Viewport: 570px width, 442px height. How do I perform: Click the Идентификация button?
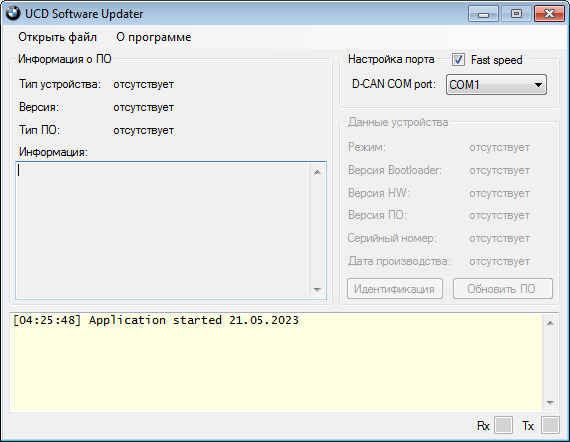[x=395, y=289]
